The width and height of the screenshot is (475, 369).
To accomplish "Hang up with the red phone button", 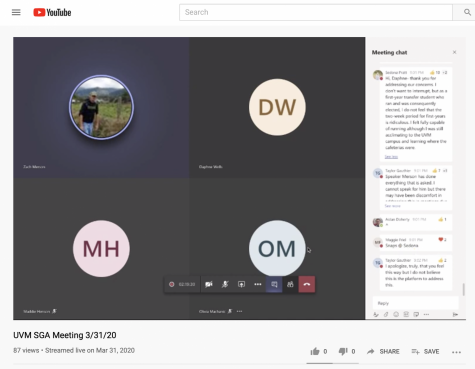I will (x=307, y=284).
